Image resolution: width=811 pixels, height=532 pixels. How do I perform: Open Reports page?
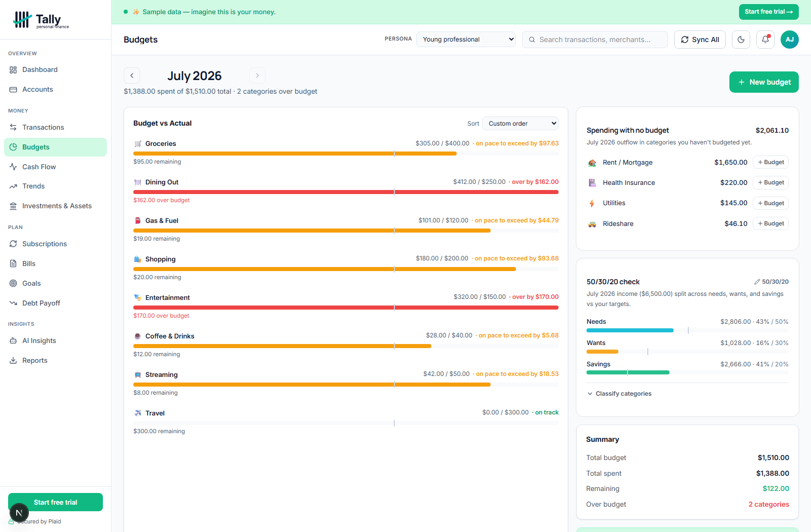(56, 361)
